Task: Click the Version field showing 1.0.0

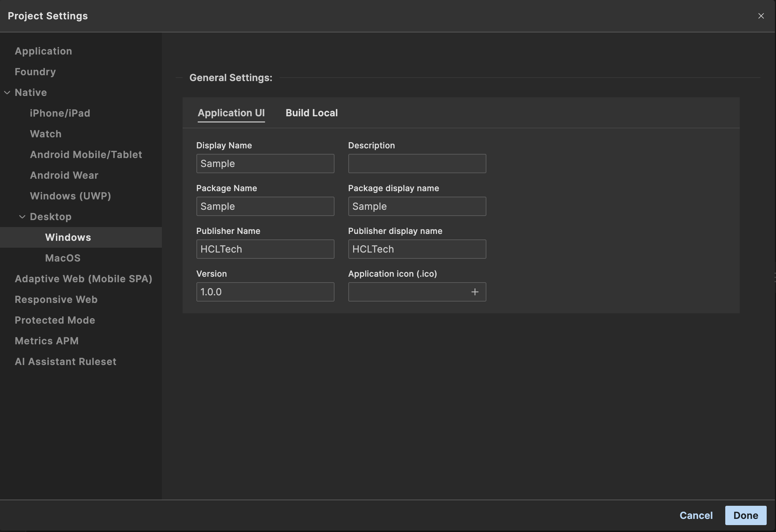Action: (x=265, y=292)
